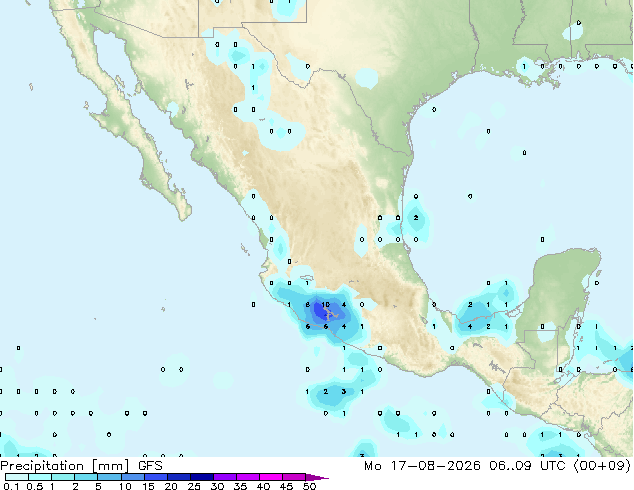
Task: Select the legend label '40'
Action: (x=263, y=486)
